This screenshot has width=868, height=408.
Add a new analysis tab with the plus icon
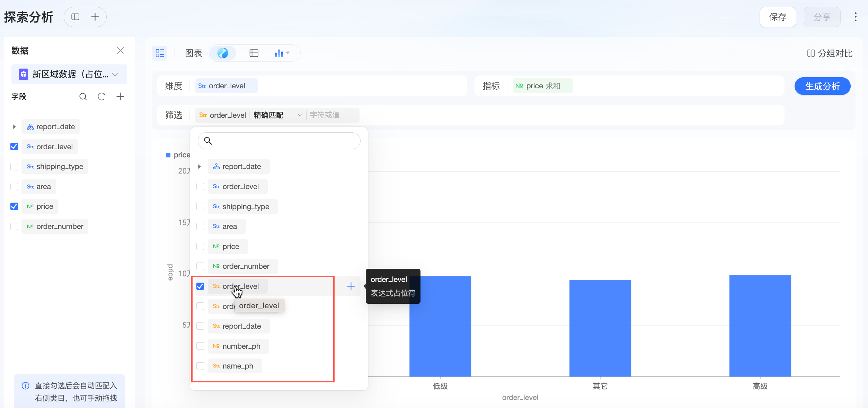[95, 17]
